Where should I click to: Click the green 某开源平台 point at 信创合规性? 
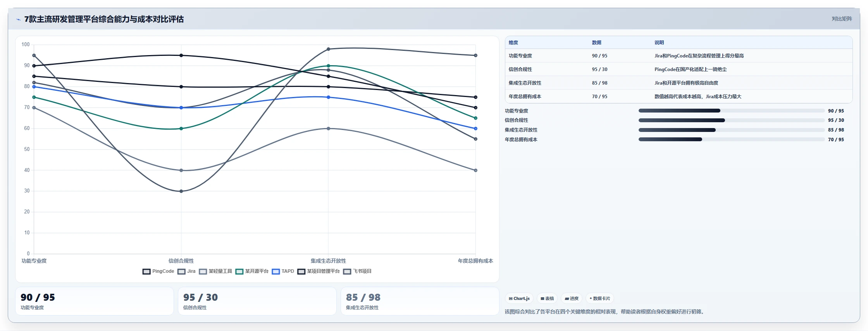point(181,128)
